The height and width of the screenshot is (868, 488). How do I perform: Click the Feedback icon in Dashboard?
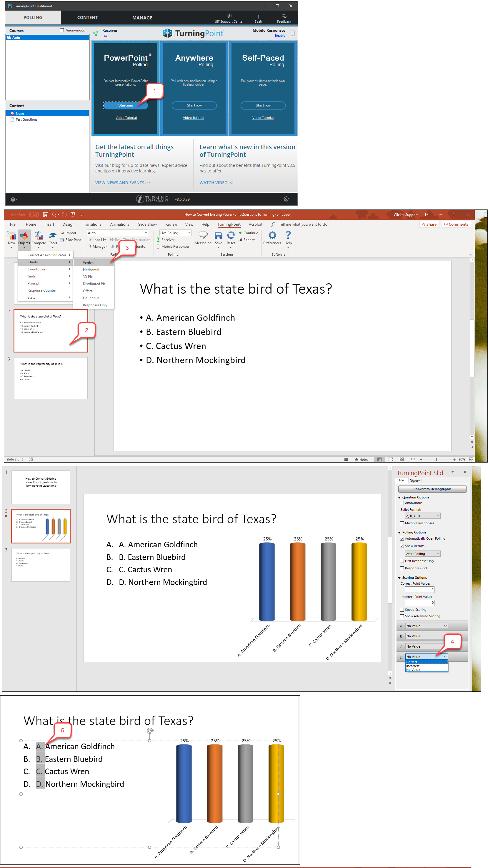(284, 19)
